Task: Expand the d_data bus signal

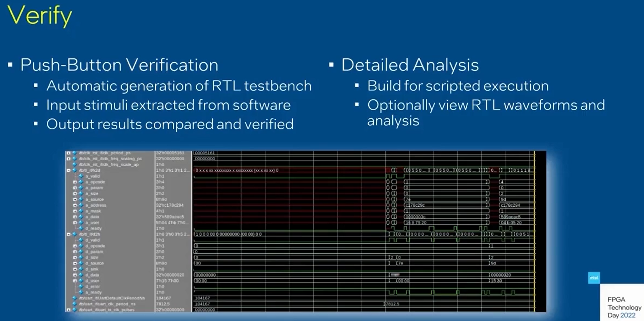Action: pyautogui.click(x=75, y=275)
